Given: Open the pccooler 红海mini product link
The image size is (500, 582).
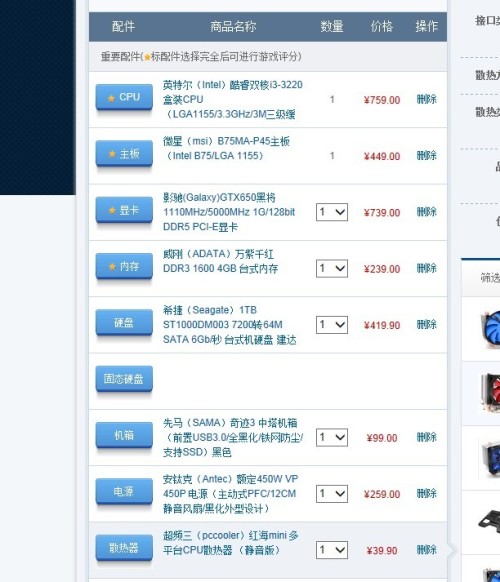Looking at the screenshot, I should click(x=231, y=543).
